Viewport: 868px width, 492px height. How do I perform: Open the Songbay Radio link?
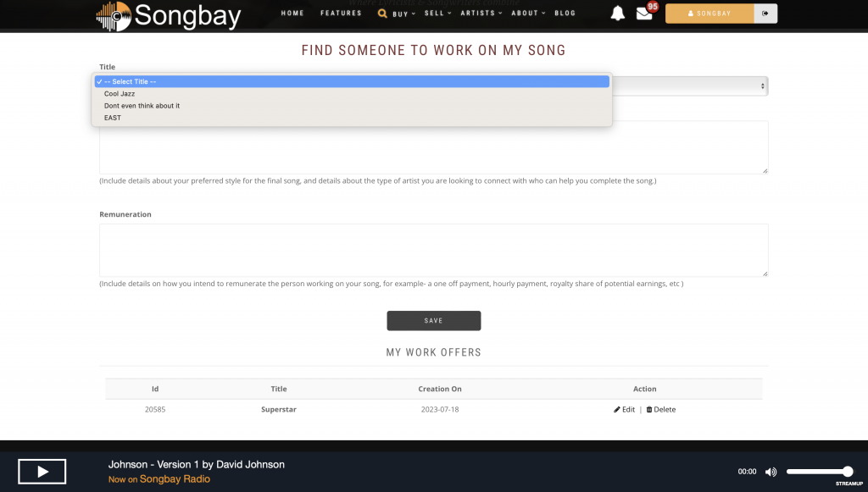click(175, 479)
